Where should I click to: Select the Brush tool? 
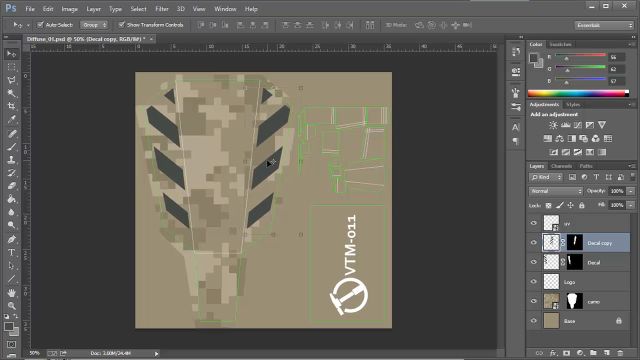click(11, 147)
